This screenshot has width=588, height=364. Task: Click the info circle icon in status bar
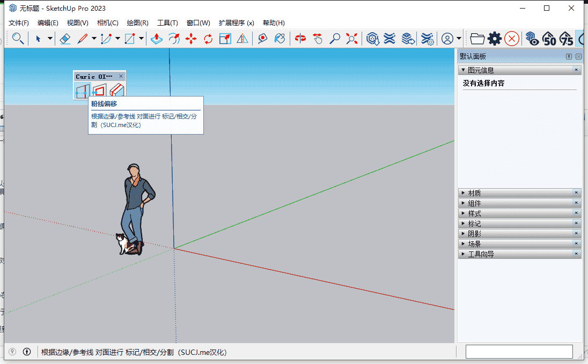pyautogui.click(x=27, y=352)
